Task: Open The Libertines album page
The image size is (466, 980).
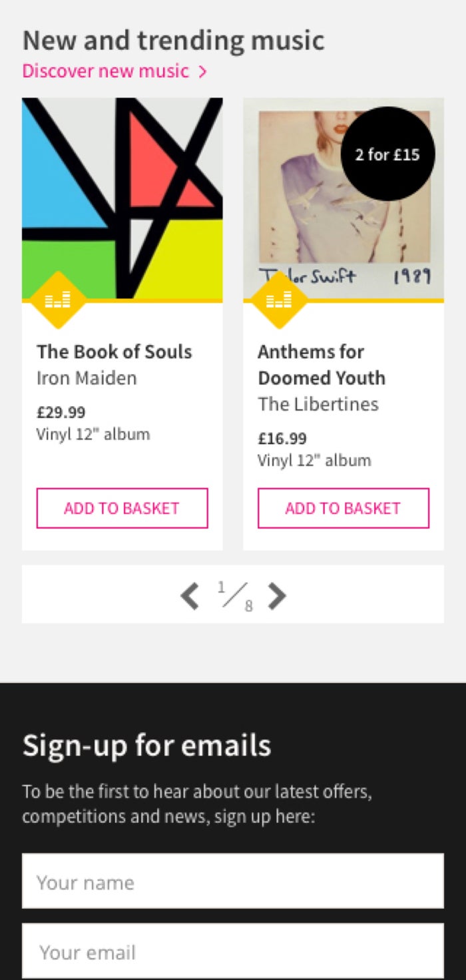Action: click(318, 404)
